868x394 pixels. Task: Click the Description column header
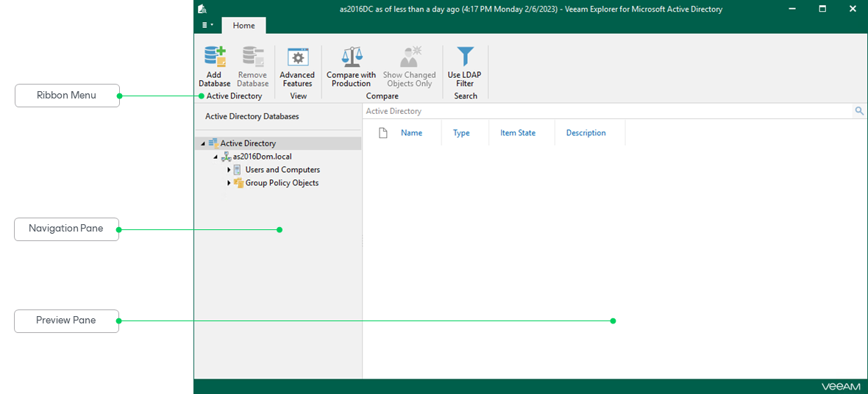pos(586,133)
